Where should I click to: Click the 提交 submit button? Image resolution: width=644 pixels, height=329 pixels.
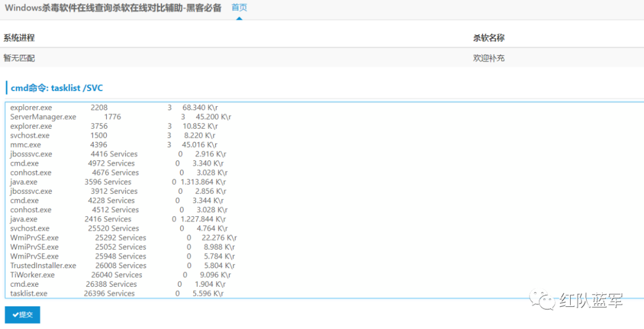(23, 315)
